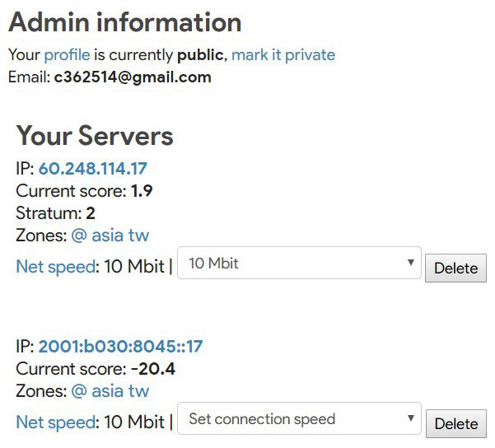Click Net speed link for IPv6 server
The width and height of the screenshot is (495, 448).
55,422
